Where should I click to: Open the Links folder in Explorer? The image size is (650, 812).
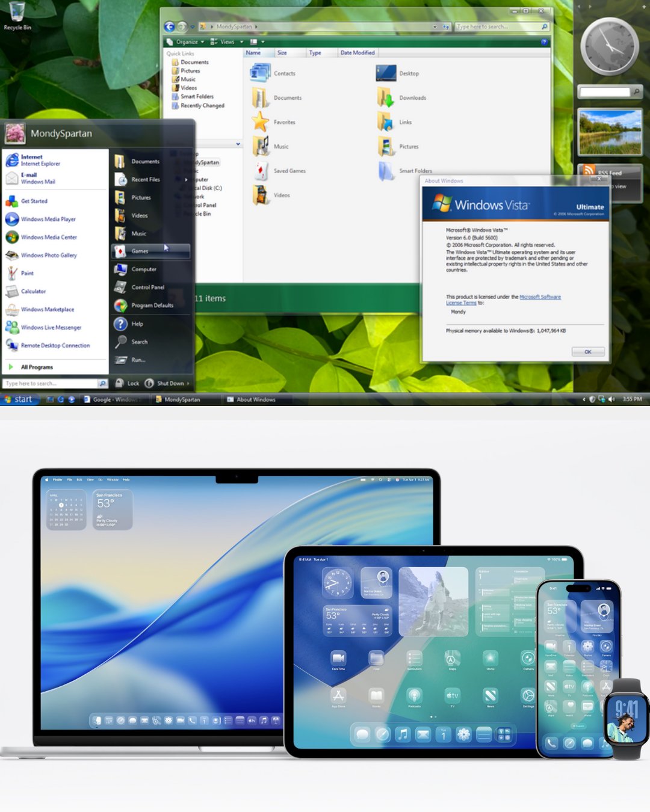(x=395, y=122)
